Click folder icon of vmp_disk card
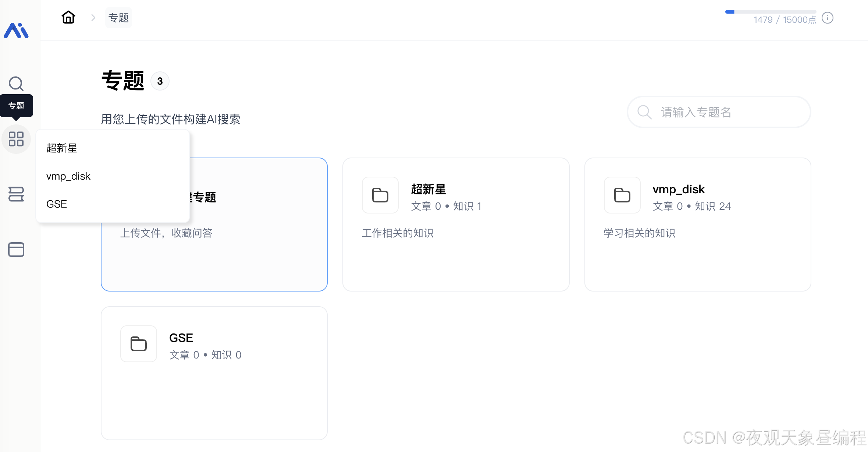Viewport: 868px width, 452px height. (622, 195)
